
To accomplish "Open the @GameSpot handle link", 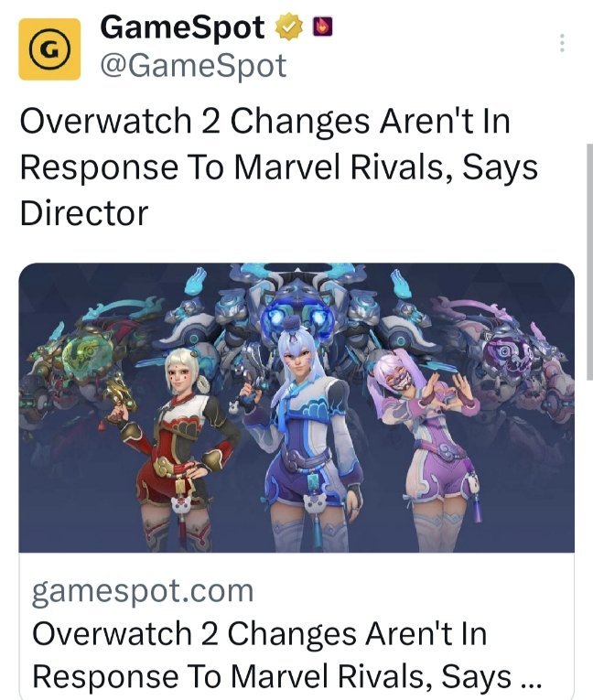I will (193, 66).
